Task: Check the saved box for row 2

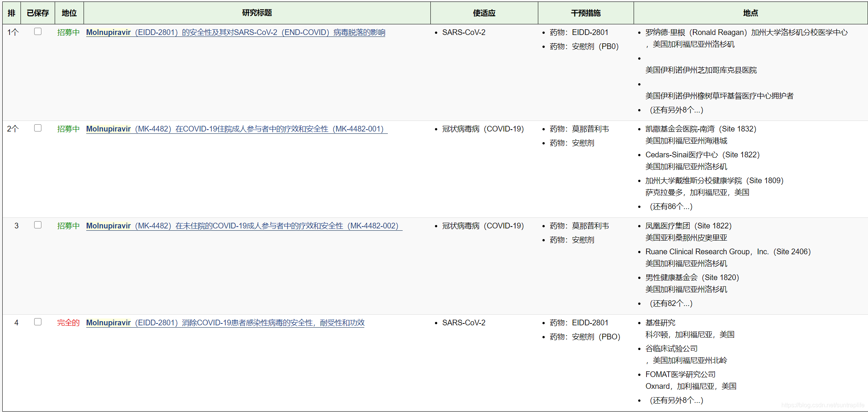Action: [38, 128]
